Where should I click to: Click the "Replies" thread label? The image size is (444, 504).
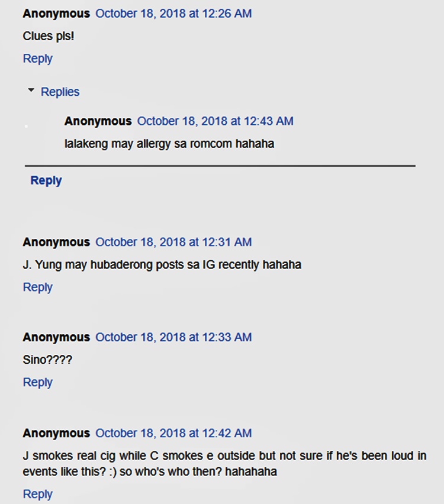(x=60, y=92)
